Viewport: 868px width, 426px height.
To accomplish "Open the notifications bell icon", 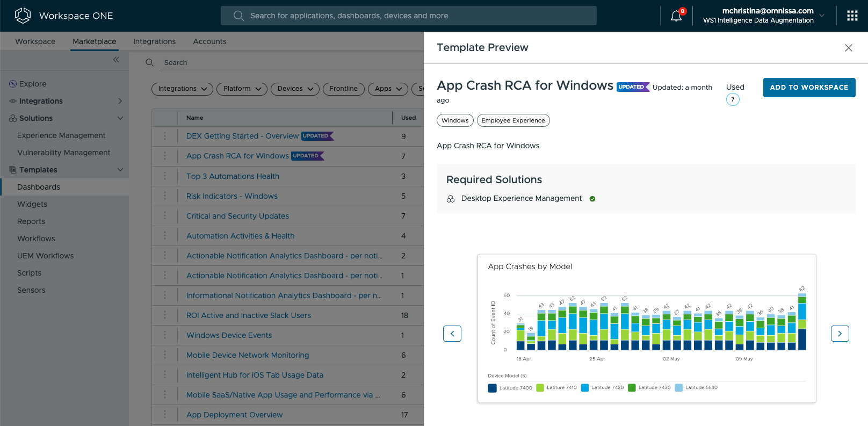I will 676,16.
